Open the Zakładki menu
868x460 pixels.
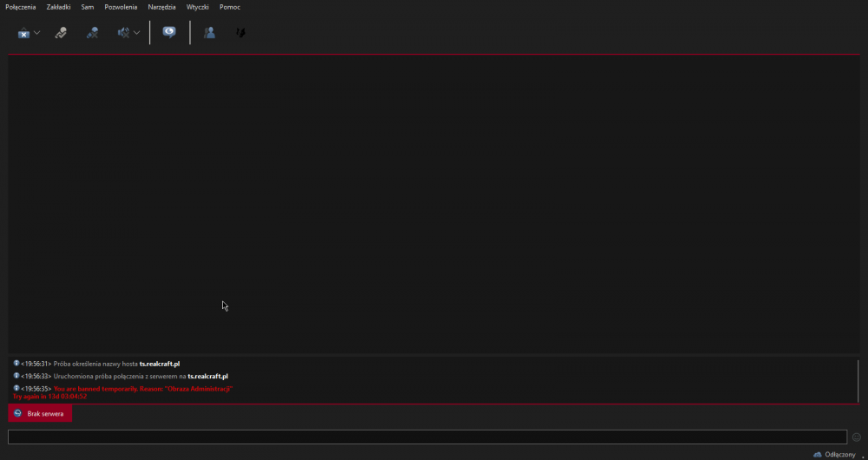pos(58,7)
